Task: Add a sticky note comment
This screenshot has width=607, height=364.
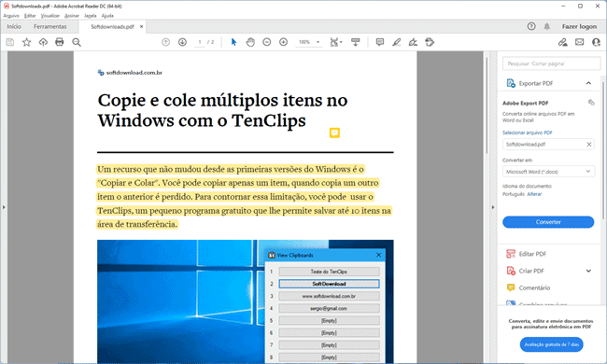Action: click(380, 42)
